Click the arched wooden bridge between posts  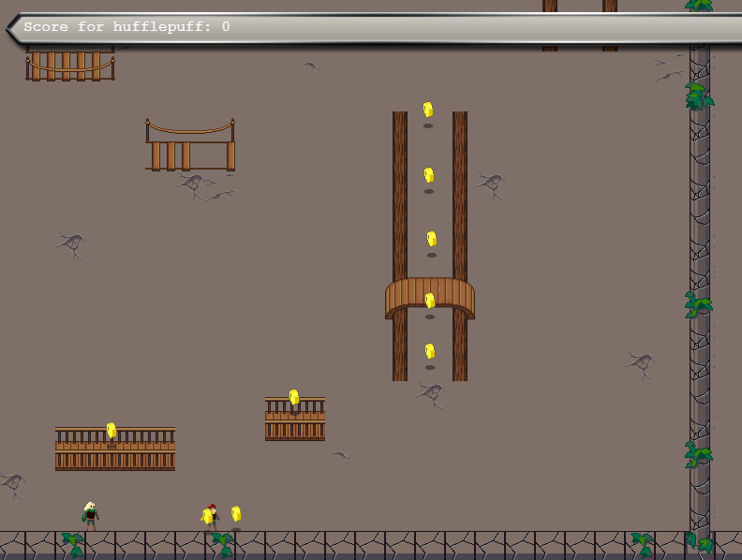[430, 298]
